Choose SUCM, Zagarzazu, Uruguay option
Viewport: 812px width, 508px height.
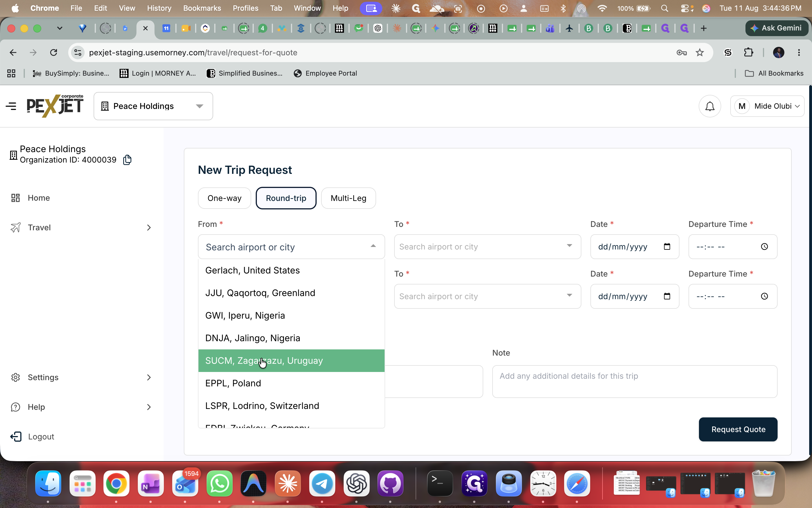(291, 360)
